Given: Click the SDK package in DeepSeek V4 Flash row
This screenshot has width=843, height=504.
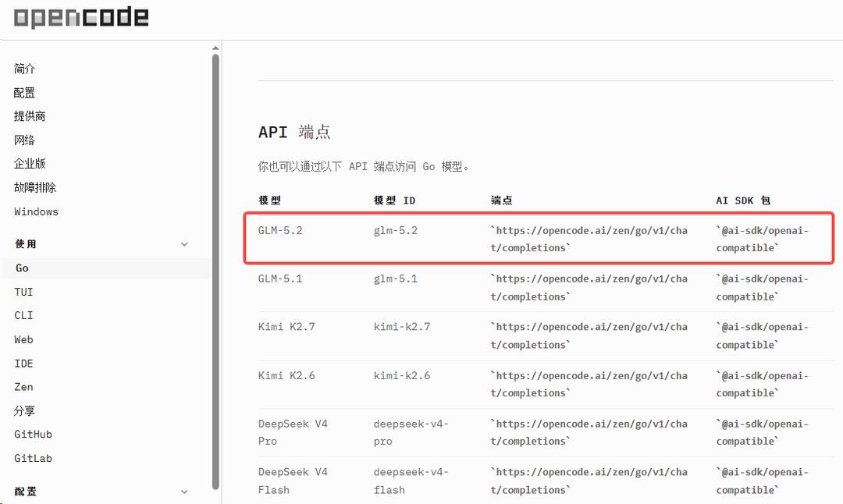Looking at the screenshot, I should coord(763,481).
